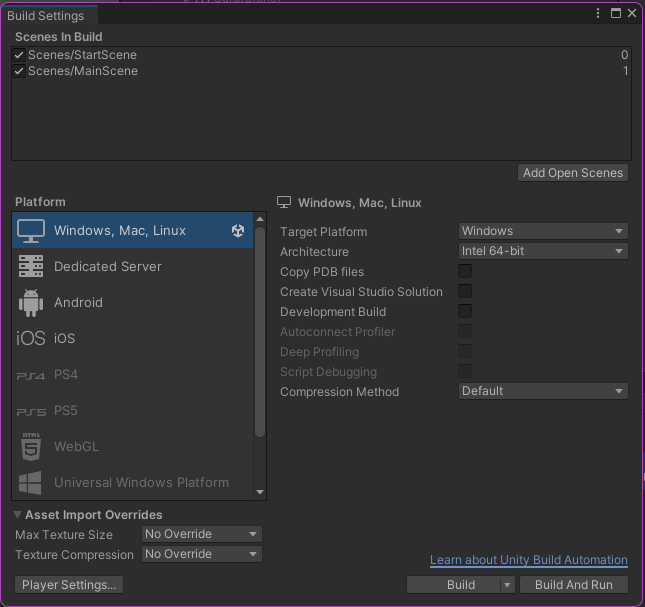
Task: Uncheck the Scenes/MainScene checkbox
Action: click(x=19, y=71)
